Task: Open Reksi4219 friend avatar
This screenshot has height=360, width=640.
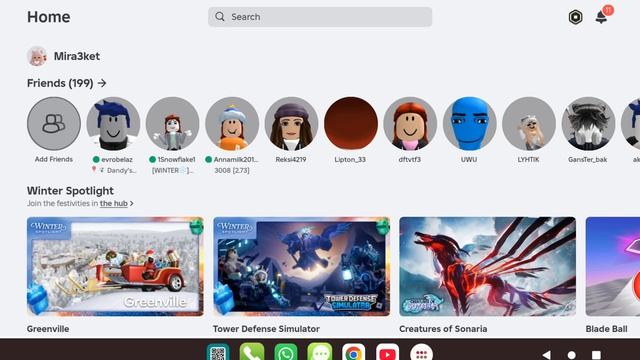Action: tap(291, 124)
